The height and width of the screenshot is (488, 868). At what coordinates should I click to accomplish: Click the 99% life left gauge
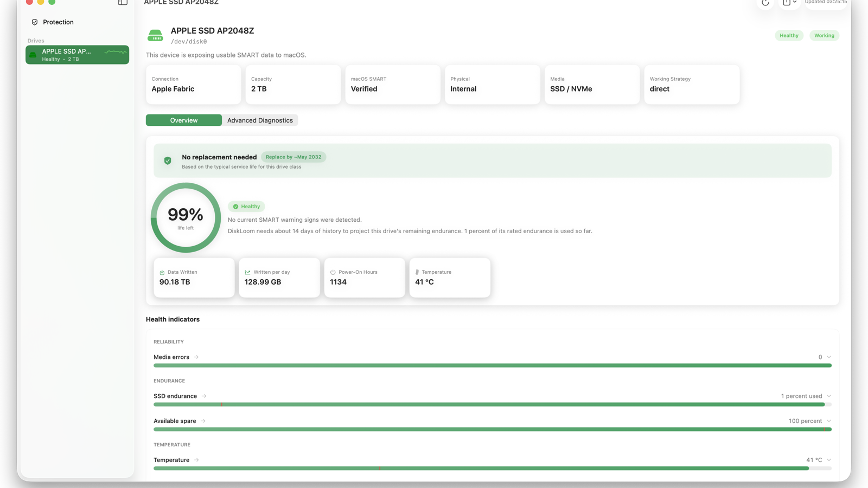[x=186, y=218]
